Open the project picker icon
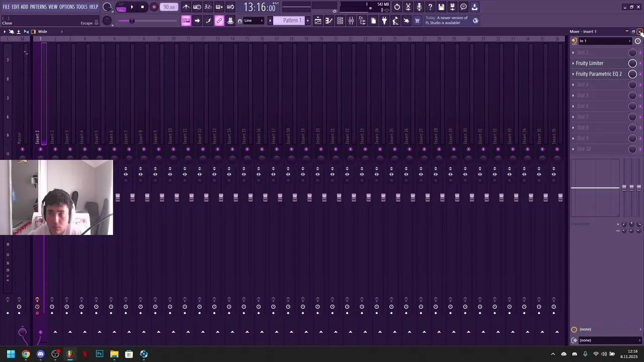 coord(373,21)
